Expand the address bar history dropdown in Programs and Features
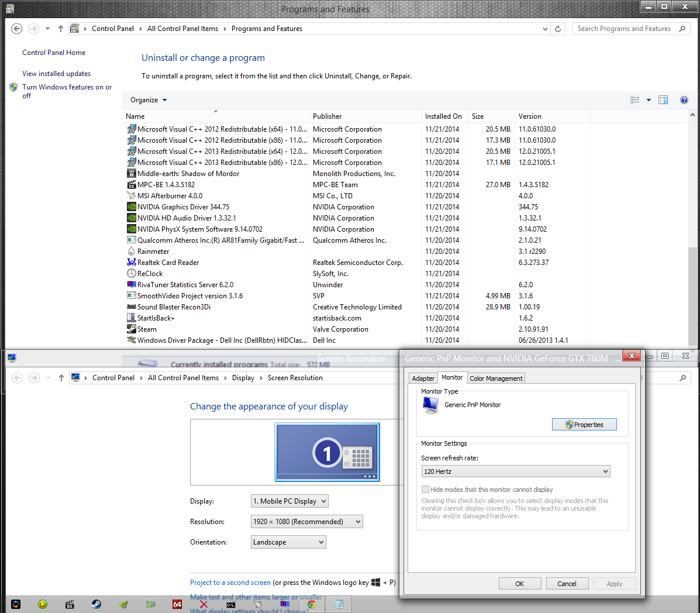700x613 pixels. tap(545, 29)
